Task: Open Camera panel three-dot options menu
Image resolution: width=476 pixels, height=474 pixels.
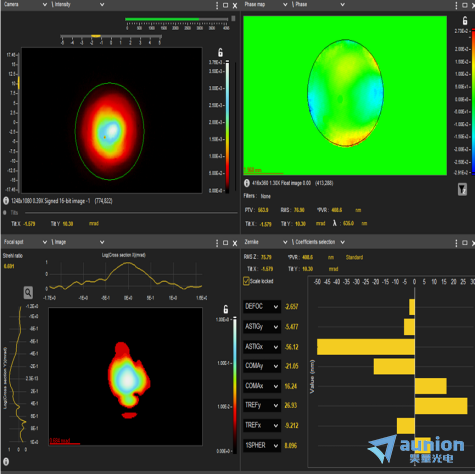Action: click(217, 5)
